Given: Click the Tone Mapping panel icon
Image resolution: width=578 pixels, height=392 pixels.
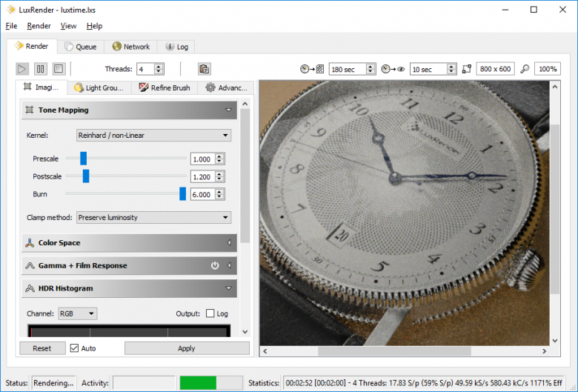Looking at the screenshot, I should [30, 110].
